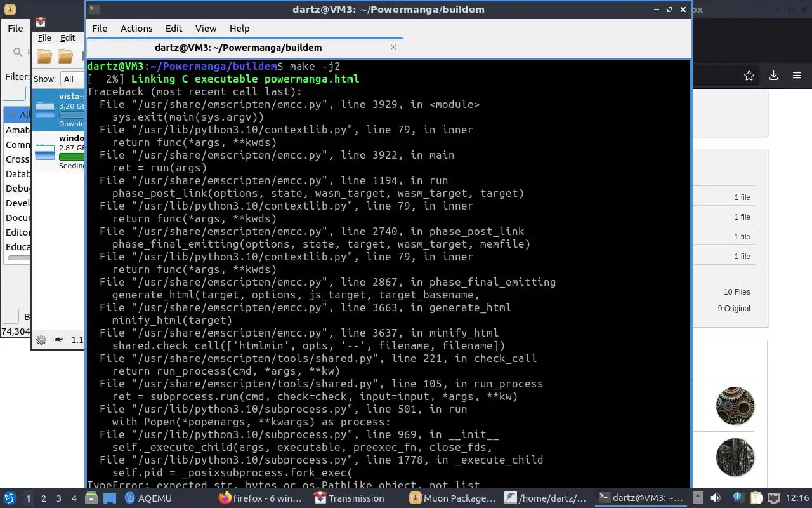This screenshot has height=508, width=812.
Task: Select the Editor category in Muon list
Action: click(18, 232)
